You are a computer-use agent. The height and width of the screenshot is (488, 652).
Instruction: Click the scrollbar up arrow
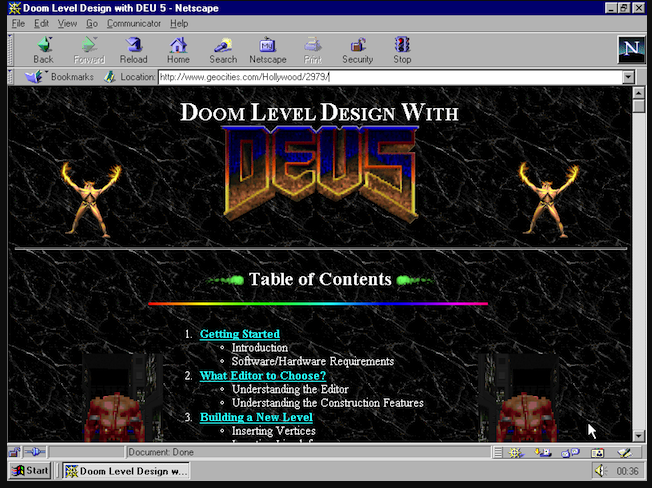pyautogui.click(x=639, y=93)
